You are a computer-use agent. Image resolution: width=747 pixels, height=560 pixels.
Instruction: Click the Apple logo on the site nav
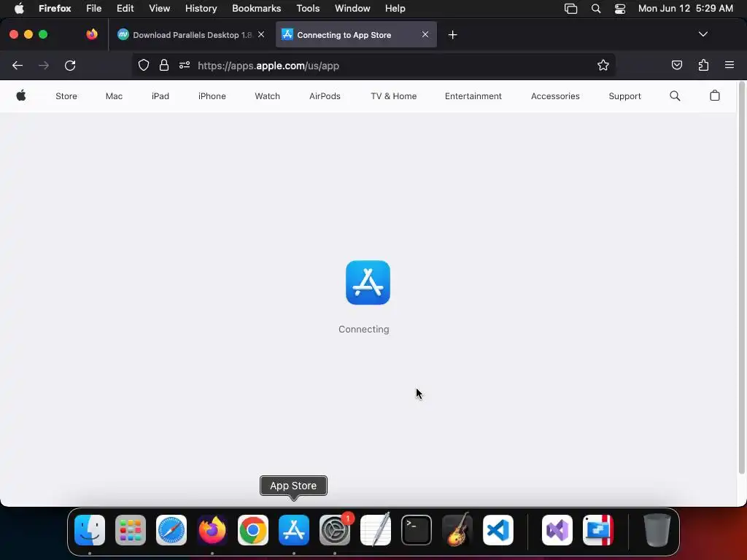21,96
